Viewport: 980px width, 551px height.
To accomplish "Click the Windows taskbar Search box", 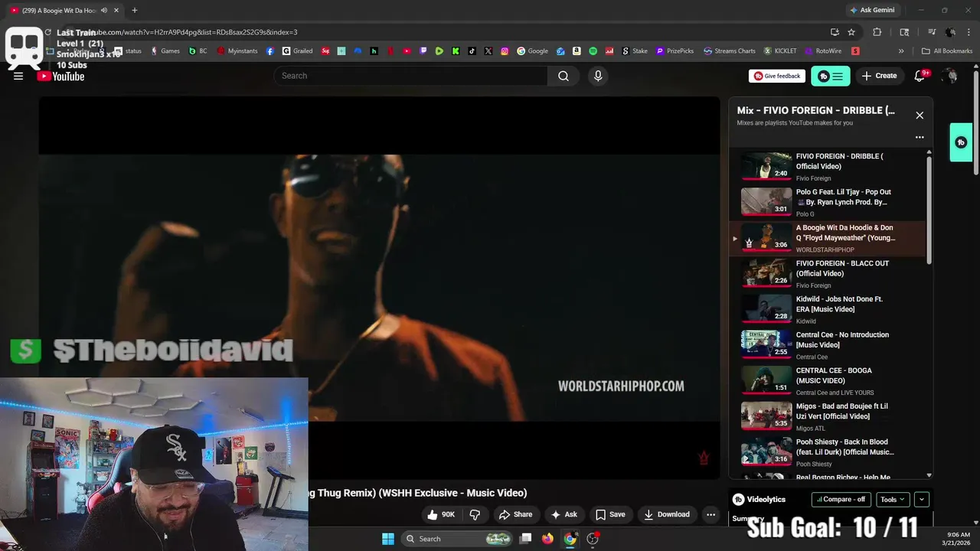I will tap(457, 539).
